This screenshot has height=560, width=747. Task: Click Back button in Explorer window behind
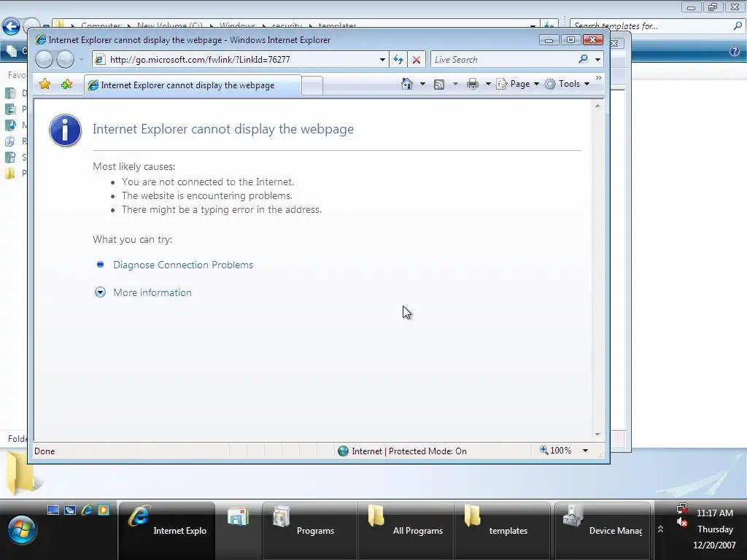[x=11, y=26]
